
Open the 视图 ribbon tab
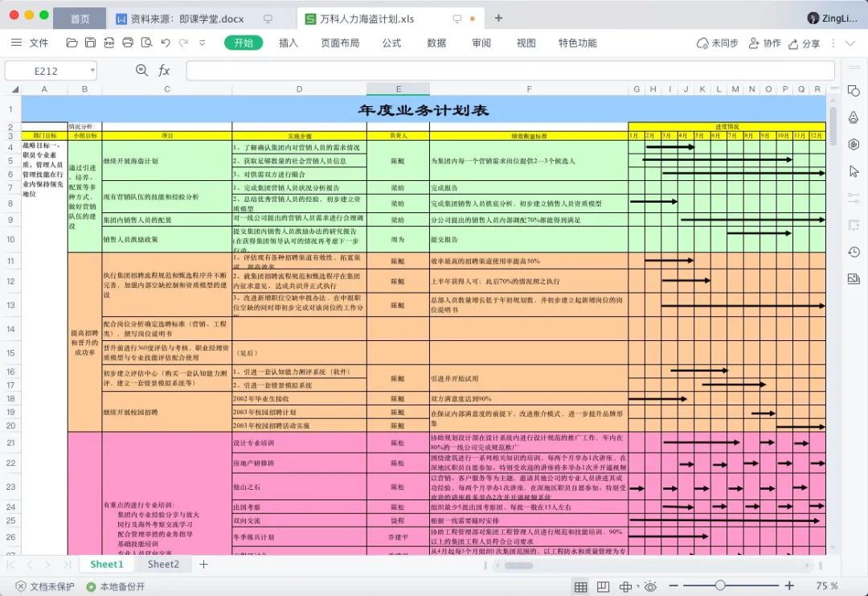[x=526, y=43]
